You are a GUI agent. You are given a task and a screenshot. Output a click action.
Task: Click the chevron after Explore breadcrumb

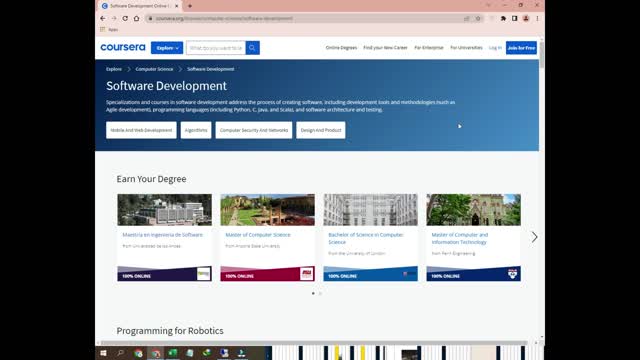129,69
